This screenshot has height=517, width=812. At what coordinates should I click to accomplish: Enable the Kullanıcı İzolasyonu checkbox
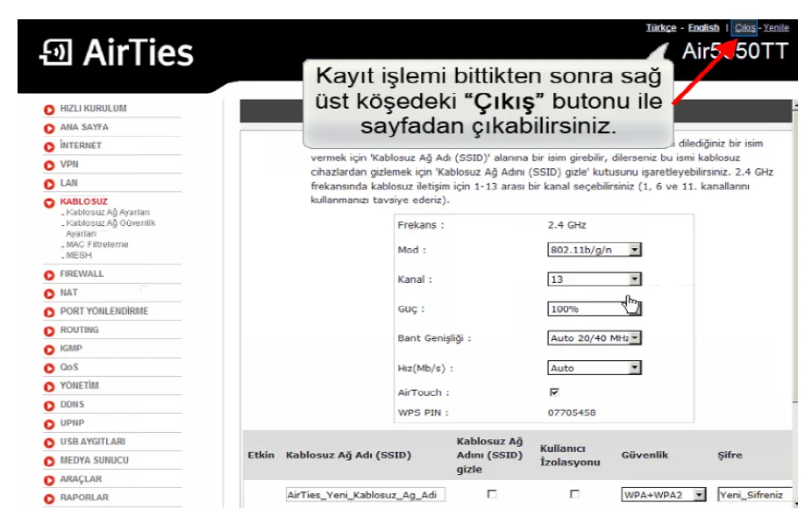(x=574, y=494)
